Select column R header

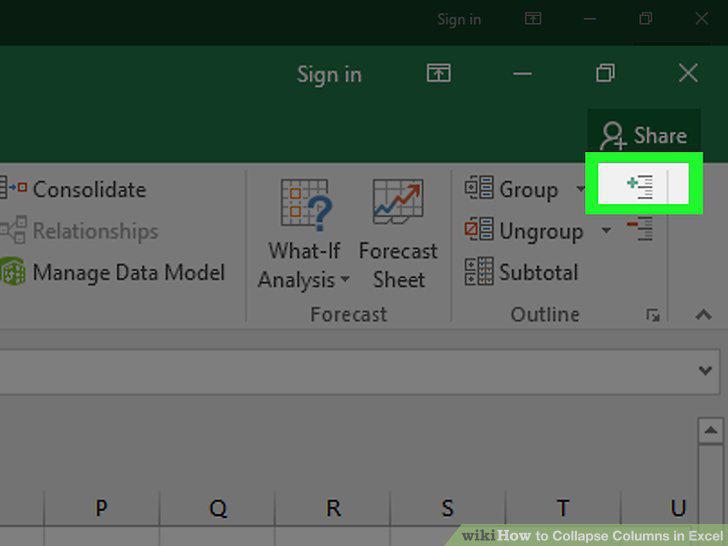[332, 508]
